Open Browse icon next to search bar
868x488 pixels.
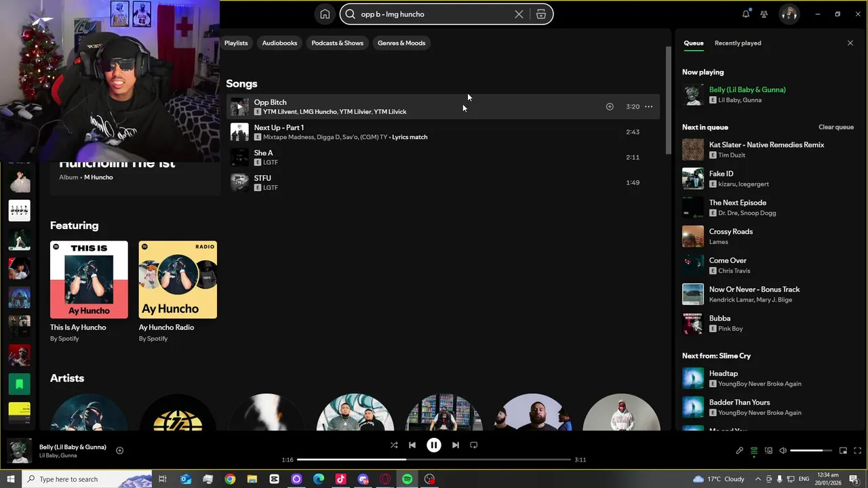pyautogui.click(x=540, y=14)
